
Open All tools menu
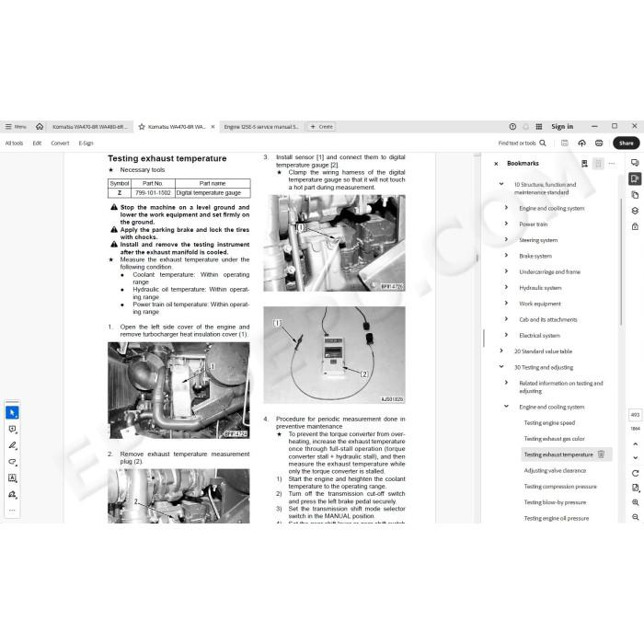click(14, 143)
